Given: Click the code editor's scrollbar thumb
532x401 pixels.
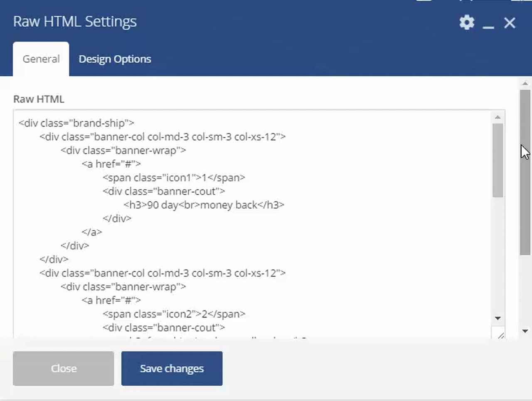Looking at the screenshot, I should click(x=498, y=160).
